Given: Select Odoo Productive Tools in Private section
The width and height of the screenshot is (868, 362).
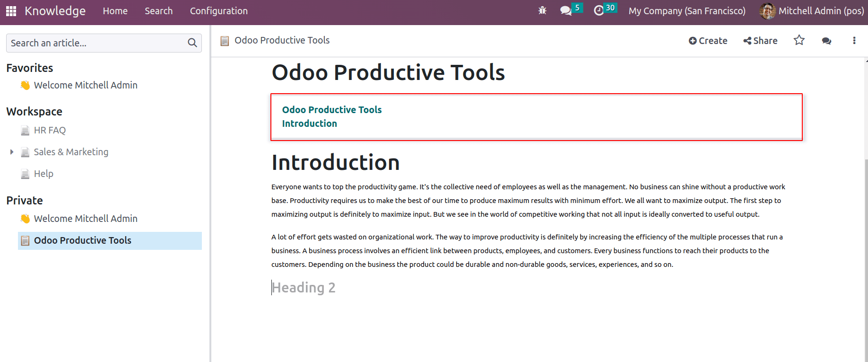Looking at the screenshot, I should (x=110, y=240).
